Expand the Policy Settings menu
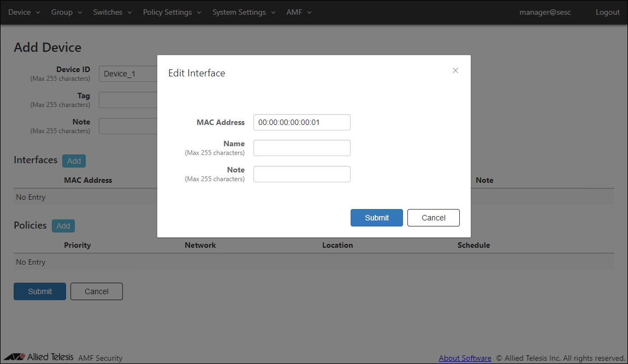 172,12
